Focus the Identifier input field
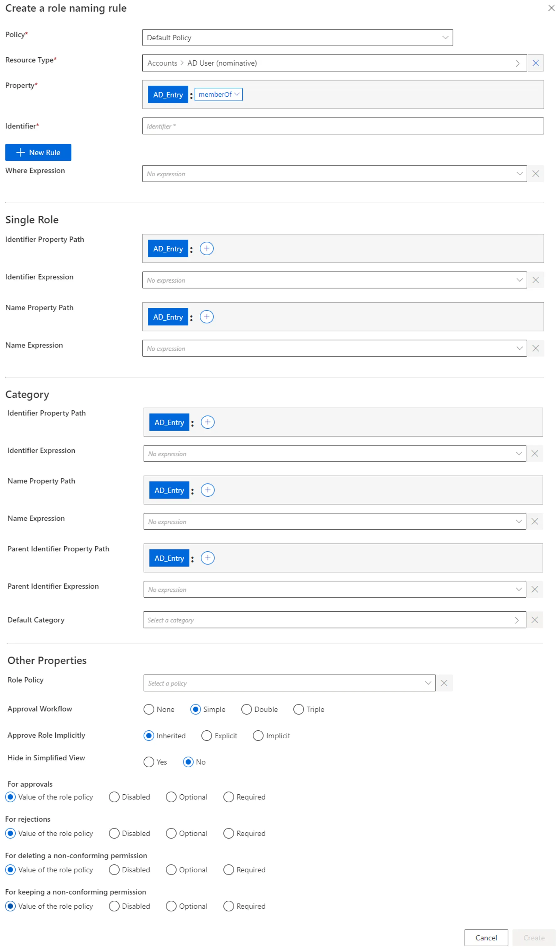560x952 pixels. [x=343, y=126]
